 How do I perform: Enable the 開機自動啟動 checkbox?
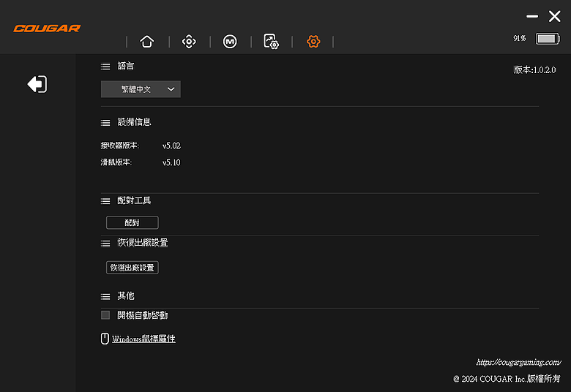(x=105, y=314)
